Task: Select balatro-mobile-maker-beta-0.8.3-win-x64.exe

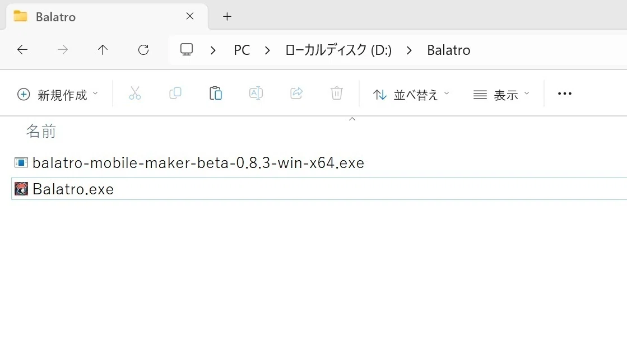Action: click(x=198, y=162)
